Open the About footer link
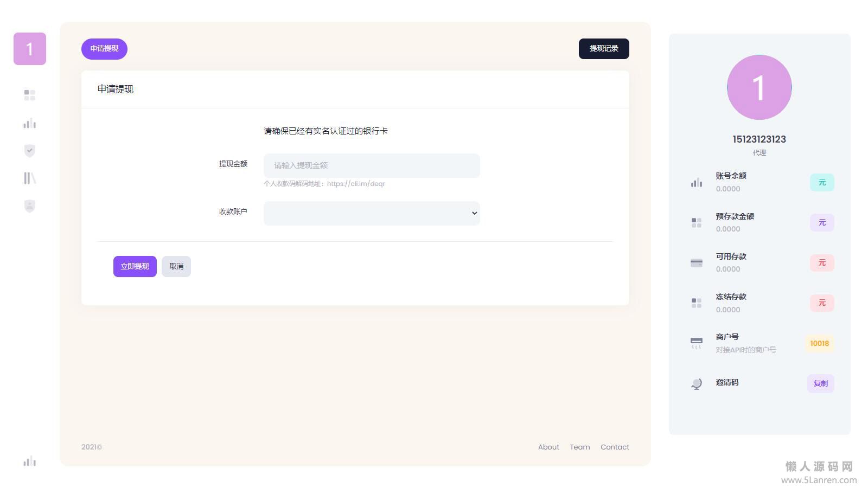Viewport: 868px width, 488px height. [x=548, y=447]
